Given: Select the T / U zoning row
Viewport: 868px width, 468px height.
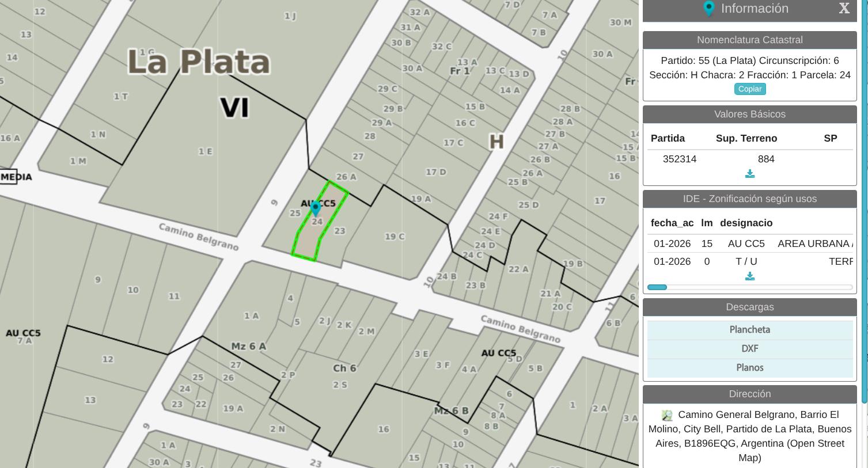Looking at the screenshot, I should click(x=750, y=261).
